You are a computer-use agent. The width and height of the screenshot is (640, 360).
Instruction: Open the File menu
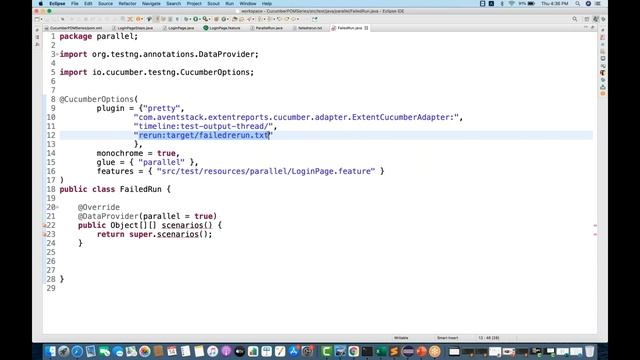[x=75, y=4]
